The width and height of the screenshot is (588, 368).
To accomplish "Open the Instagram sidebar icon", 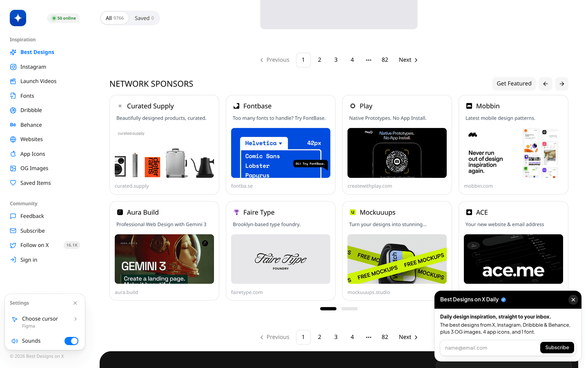I will tap(13, 67).
